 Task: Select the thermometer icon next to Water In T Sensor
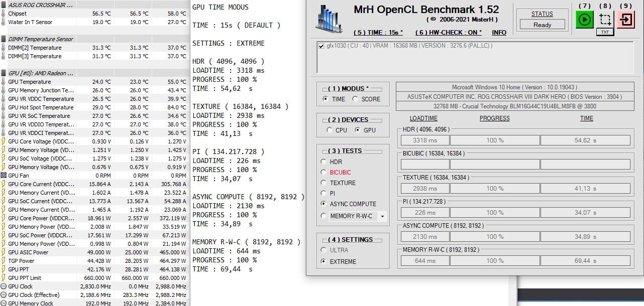[x=4, y=22]
